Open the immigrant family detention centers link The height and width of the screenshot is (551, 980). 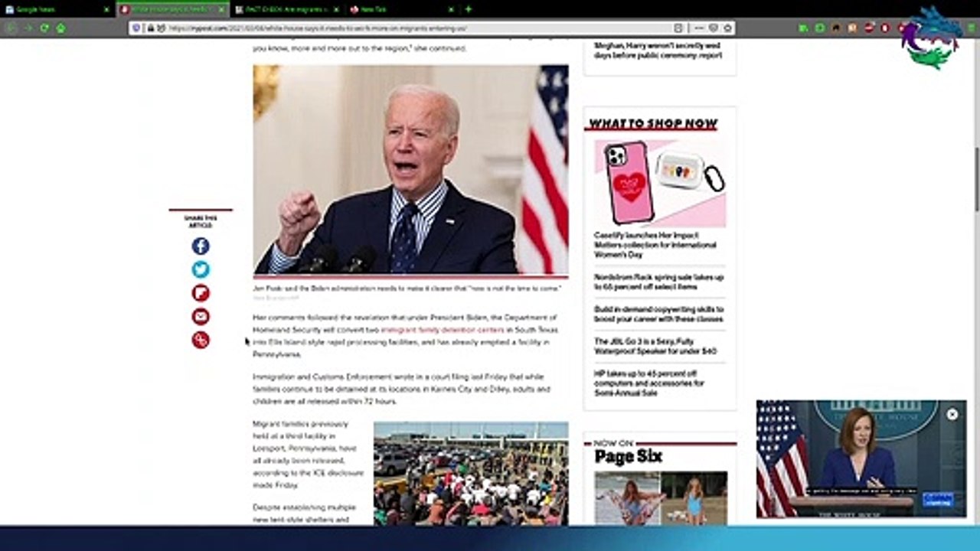pos(443,330)
